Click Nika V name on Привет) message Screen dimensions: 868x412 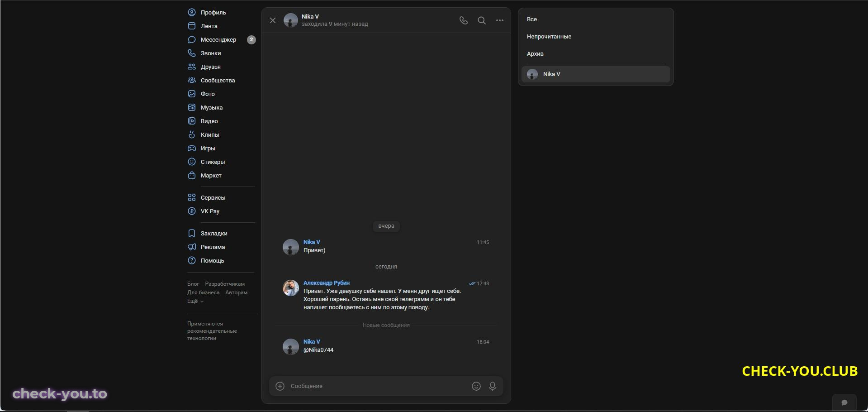312,242
